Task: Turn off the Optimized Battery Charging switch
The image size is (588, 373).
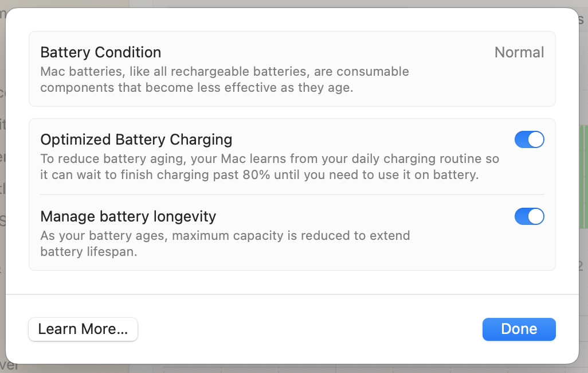Action: [529, 139]
